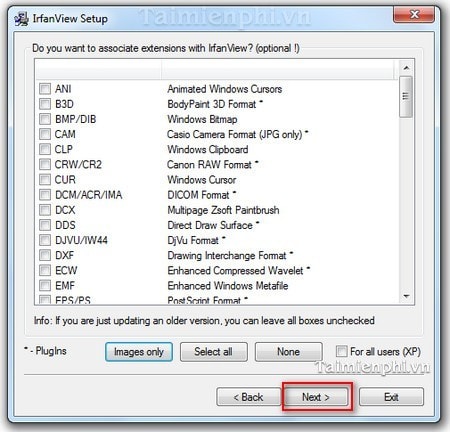Enable the DJVU/IW44 checkbox
The height and width of the screenshot is (432, 450).
(x=45, y=240)
